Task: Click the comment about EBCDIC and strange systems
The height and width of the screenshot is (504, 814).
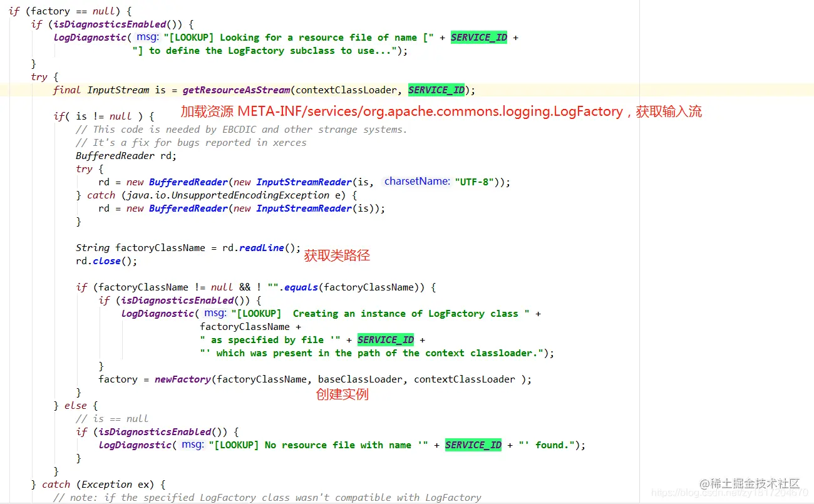Action: click(242, 130)
